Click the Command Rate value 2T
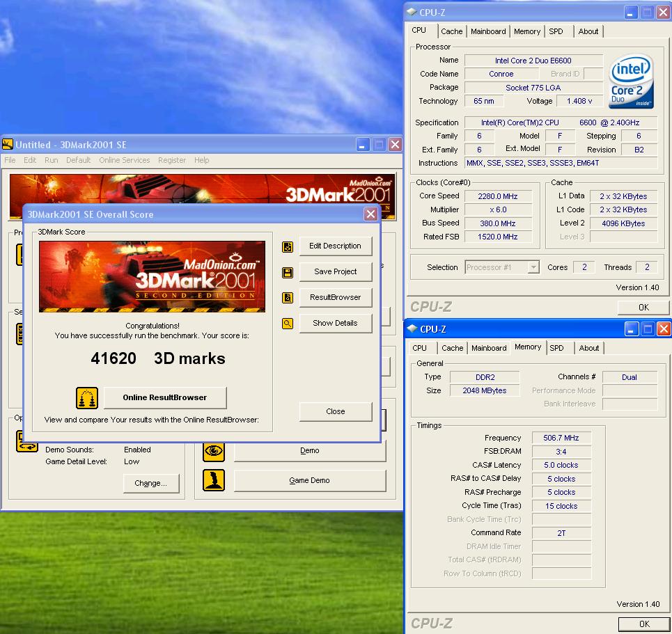 coord(561,533)
